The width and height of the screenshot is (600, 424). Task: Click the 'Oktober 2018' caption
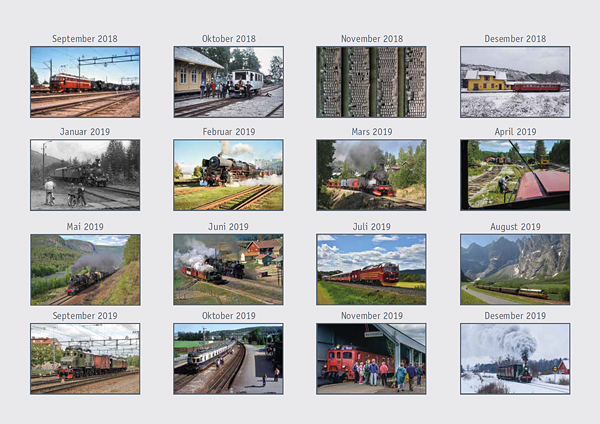[228, 39]
